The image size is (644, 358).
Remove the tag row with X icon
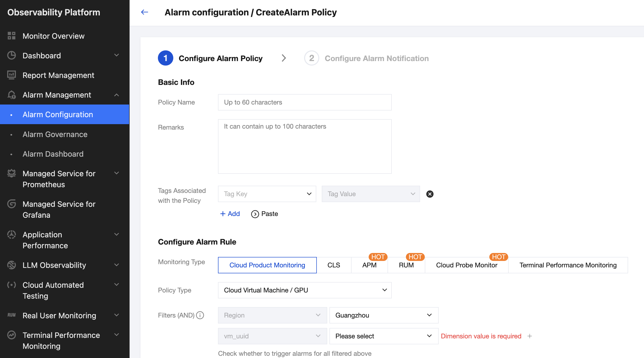(x=429, y=194)
